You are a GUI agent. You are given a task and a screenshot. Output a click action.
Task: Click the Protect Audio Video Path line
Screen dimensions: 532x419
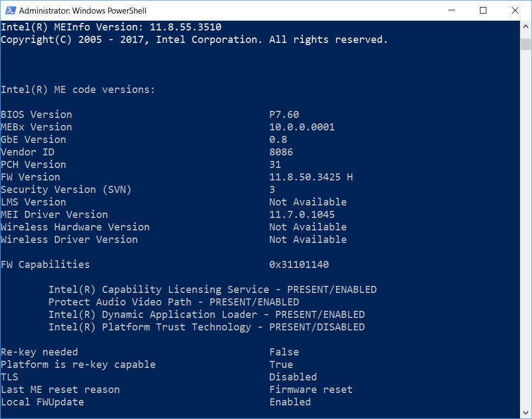click(x=174, y=302)
